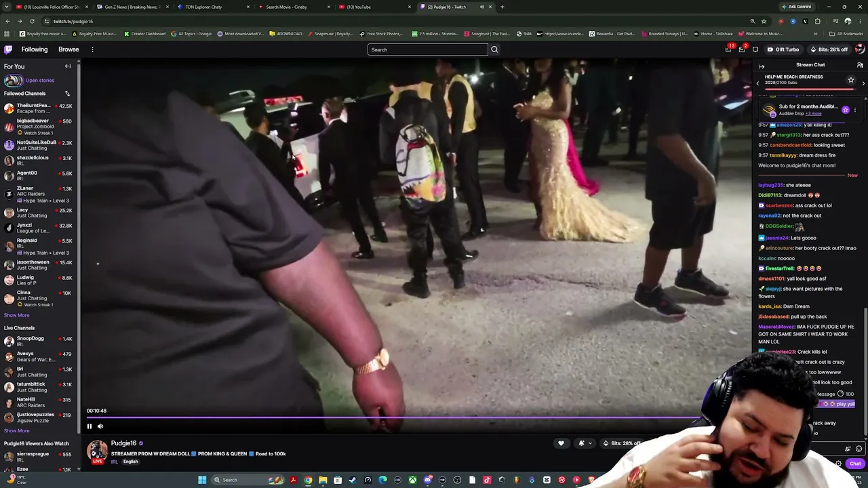Click the Pudgie16 channel name
This screenshot has height=488, width=868.
tap(123, 443)
